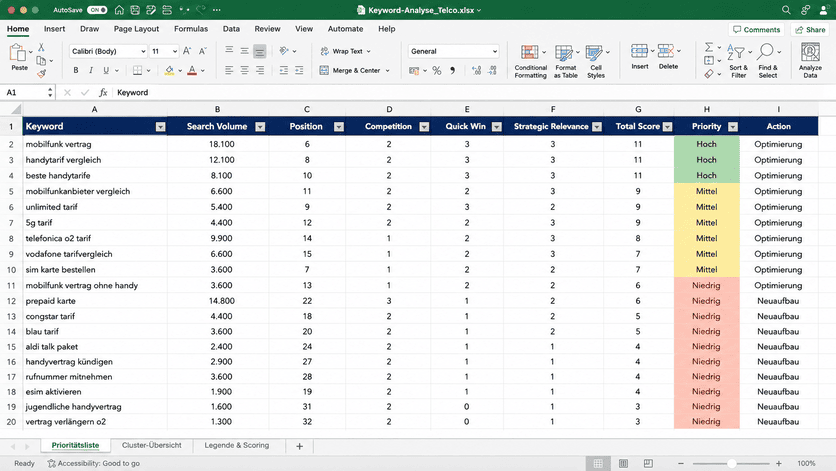This screenshot has height=471, width=836.
Task: Open the Search Volume filter dropdown
Action: tap(260, 127)
